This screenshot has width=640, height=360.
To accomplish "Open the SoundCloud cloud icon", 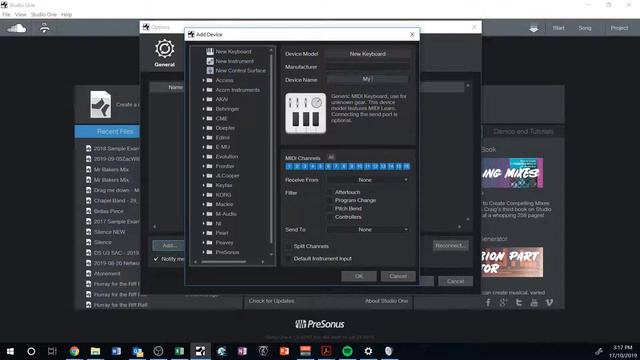I will tap(17, 28).
